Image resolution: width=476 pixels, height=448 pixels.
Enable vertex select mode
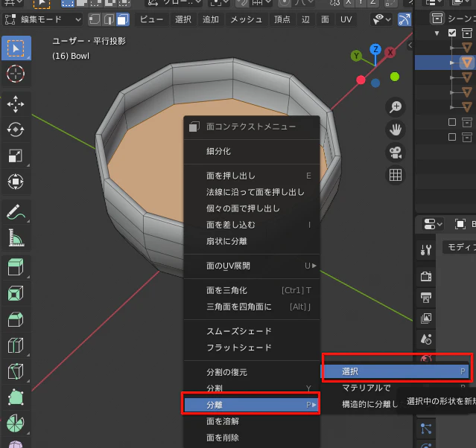(x=95, y=19)
